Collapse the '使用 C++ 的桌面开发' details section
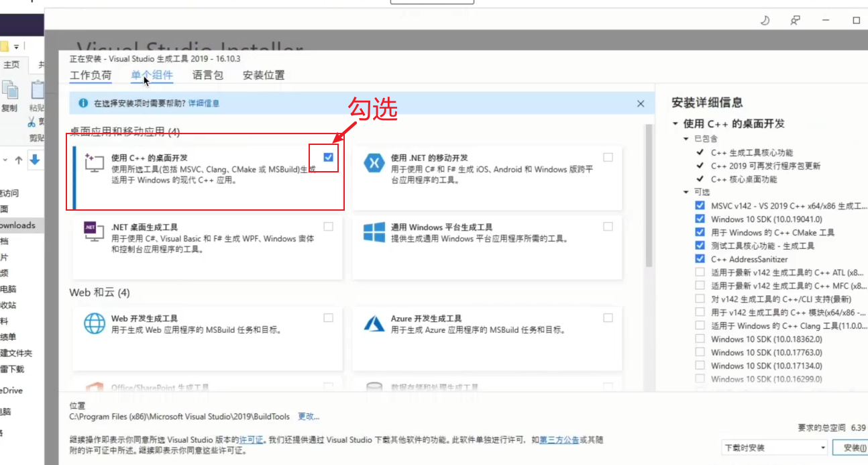Image resolution: width=868 pixels, height=465 pixels. pos(675,124)
